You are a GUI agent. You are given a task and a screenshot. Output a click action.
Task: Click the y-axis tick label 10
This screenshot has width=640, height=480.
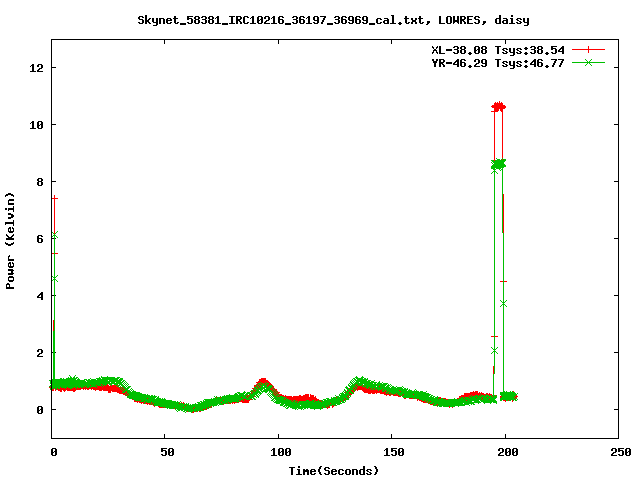pyautogui.click(x=36, y=125)
